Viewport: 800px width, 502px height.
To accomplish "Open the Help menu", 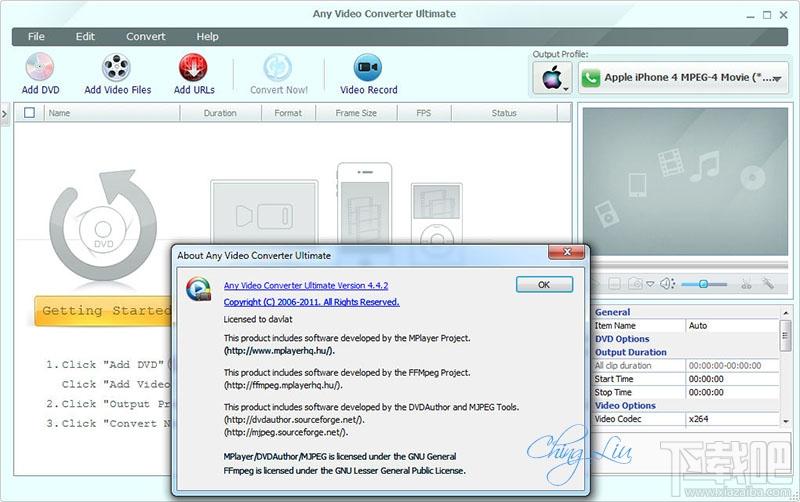I will (x=207, y=37).
